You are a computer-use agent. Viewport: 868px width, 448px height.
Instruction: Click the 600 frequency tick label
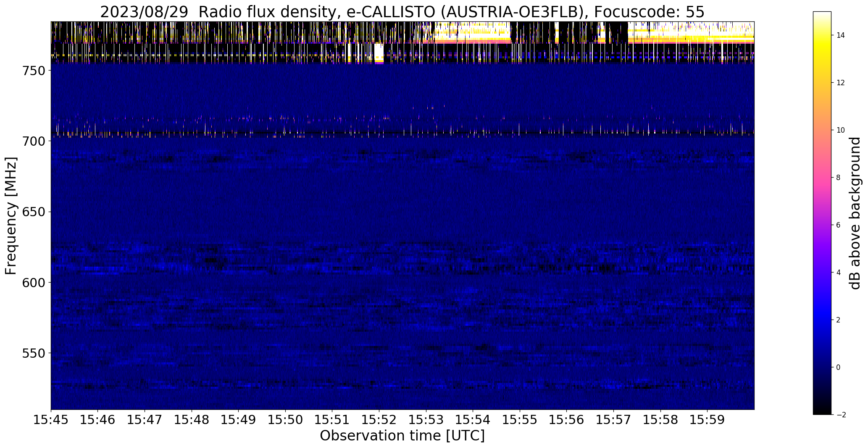point(33,283)
